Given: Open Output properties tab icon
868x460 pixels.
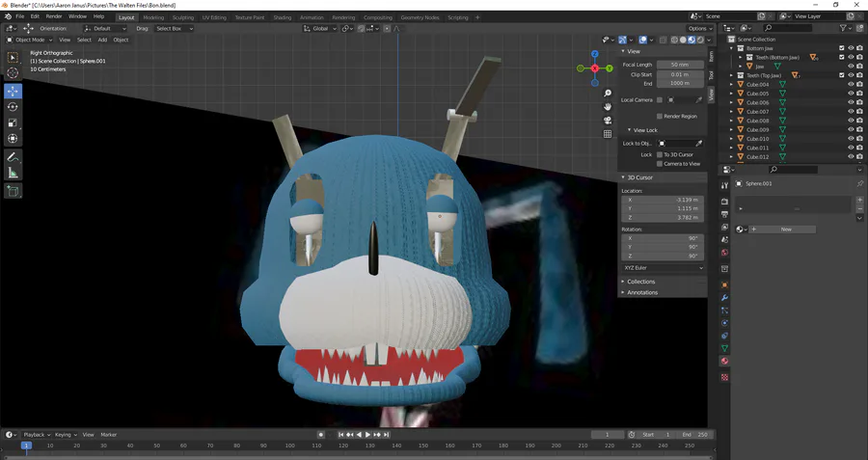Looking at the screenshot, I should coord(724,214).
